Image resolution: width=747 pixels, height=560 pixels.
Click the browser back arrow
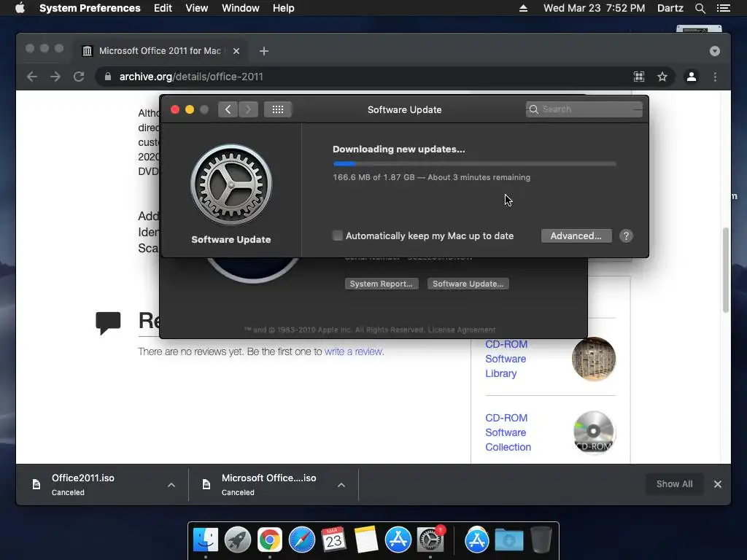click(32, 77)
